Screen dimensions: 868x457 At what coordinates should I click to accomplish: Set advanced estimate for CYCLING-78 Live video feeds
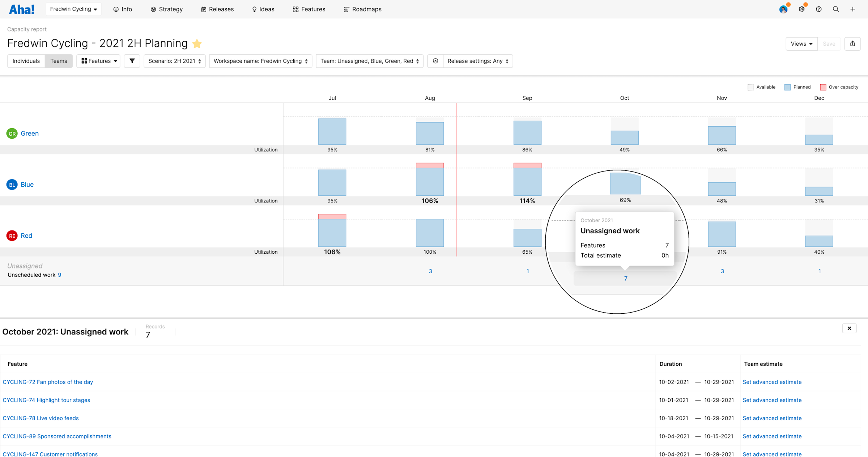[772, 418]
